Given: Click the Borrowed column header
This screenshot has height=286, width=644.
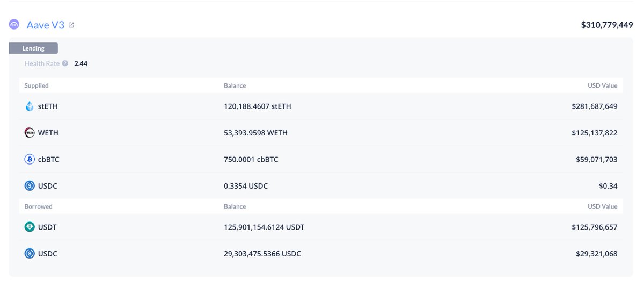Looking at the screenshot, I should point(39,206).
